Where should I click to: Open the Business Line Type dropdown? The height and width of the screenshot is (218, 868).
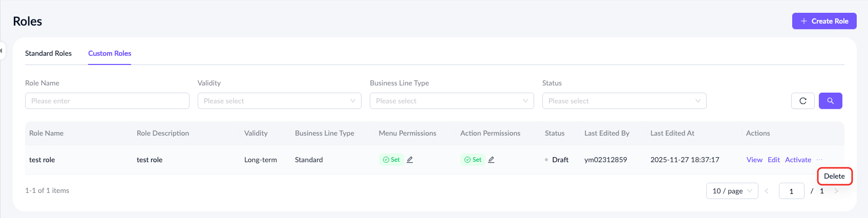coord(451,101)
